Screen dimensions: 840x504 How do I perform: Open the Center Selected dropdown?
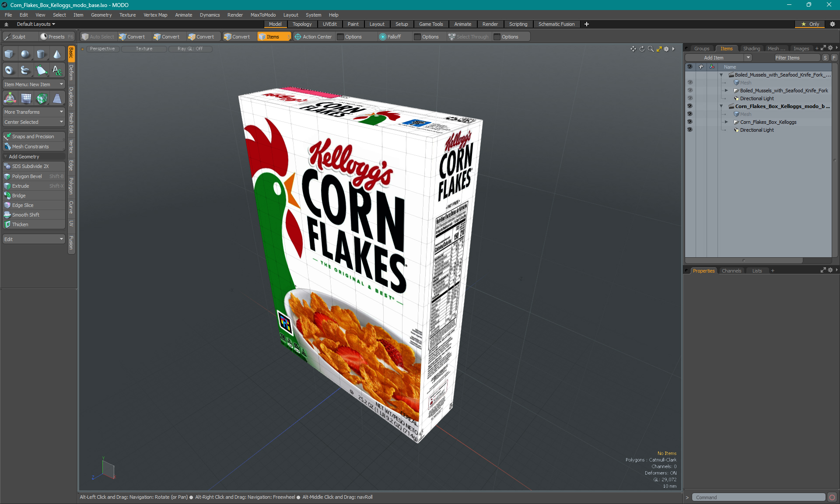(x=34, y=122)
